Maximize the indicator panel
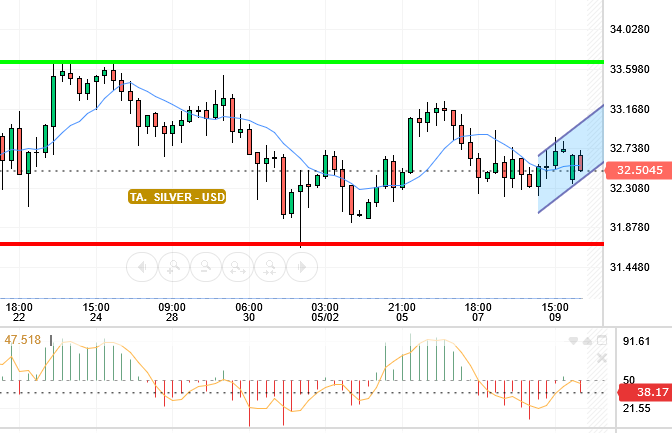The image size is (672, 433). tap(602, 340)
